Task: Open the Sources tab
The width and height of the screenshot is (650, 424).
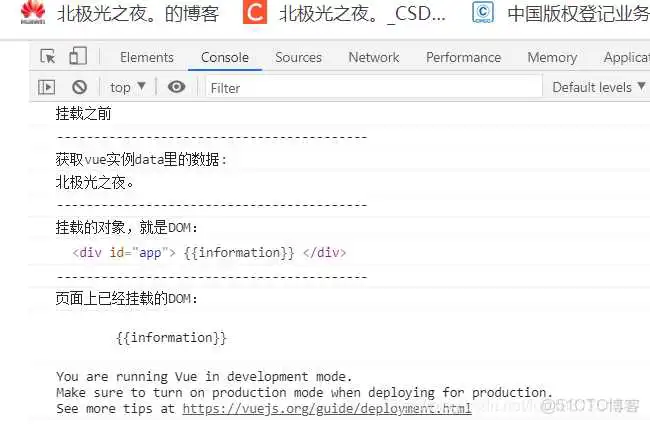Action: click(298, 57)
